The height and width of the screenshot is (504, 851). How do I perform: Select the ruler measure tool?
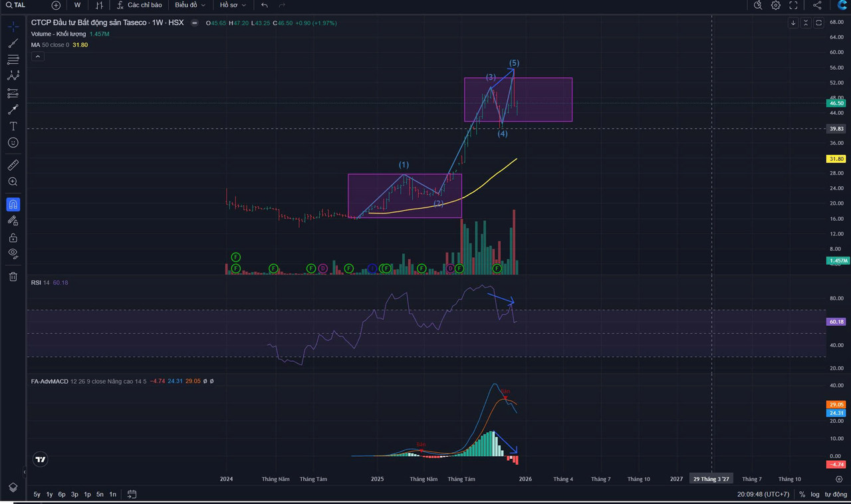tap(13, 165)
